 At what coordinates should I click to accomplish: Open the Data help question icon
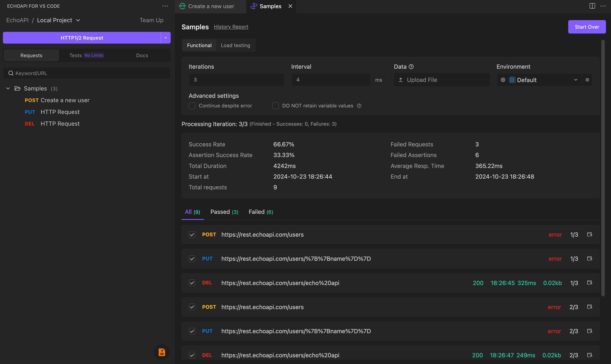point(411,67)
